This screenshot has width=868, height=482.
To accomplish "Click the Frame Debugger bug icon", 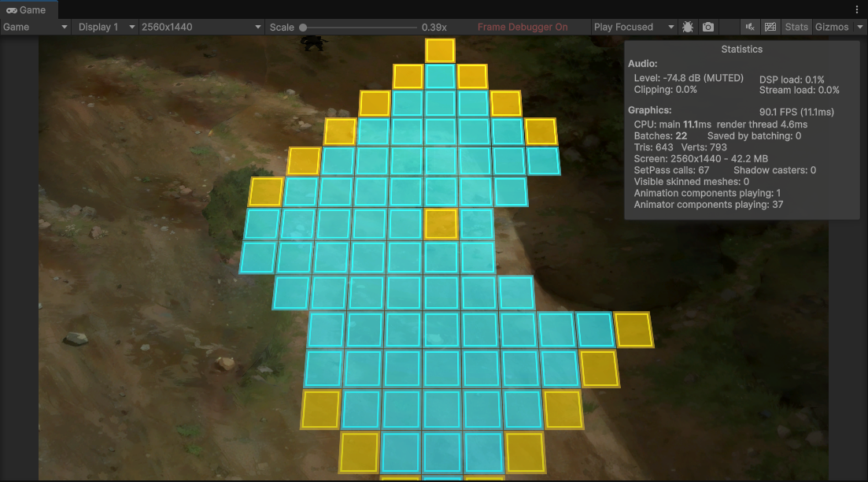I will 688,27.
